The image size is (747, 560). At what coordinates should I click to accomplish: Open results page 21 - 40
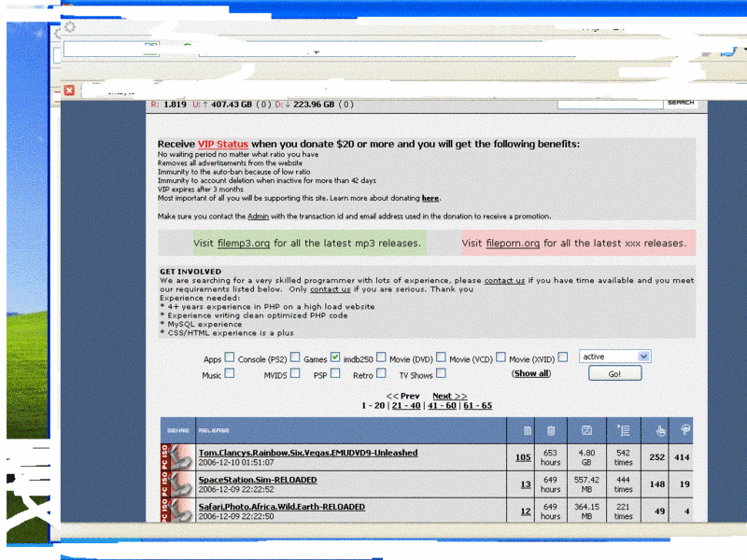[x=406, y=406]
